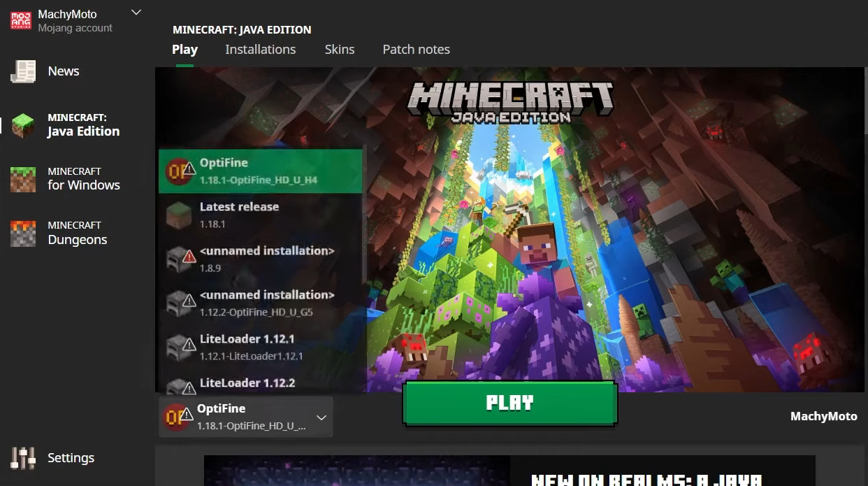868x486 pixels.
Task: Switch to the Installations tab
Action: (x=260, y=50)
